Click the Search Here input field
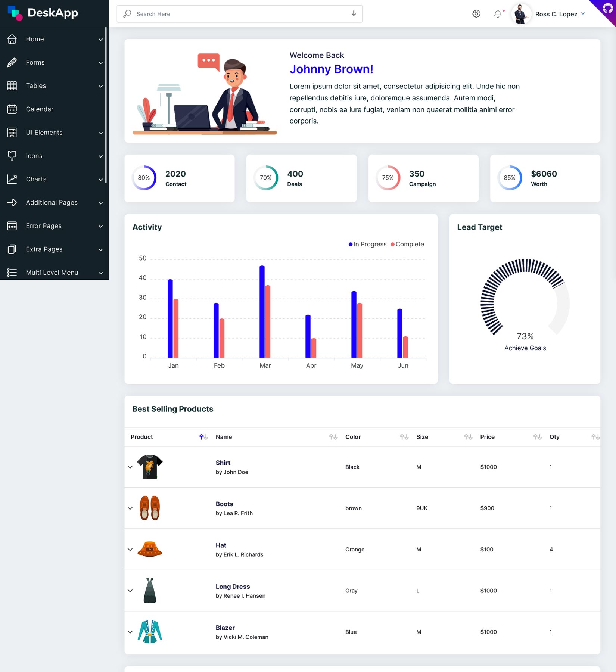This screenshot has height=672, width=616. tap(224, 14)
